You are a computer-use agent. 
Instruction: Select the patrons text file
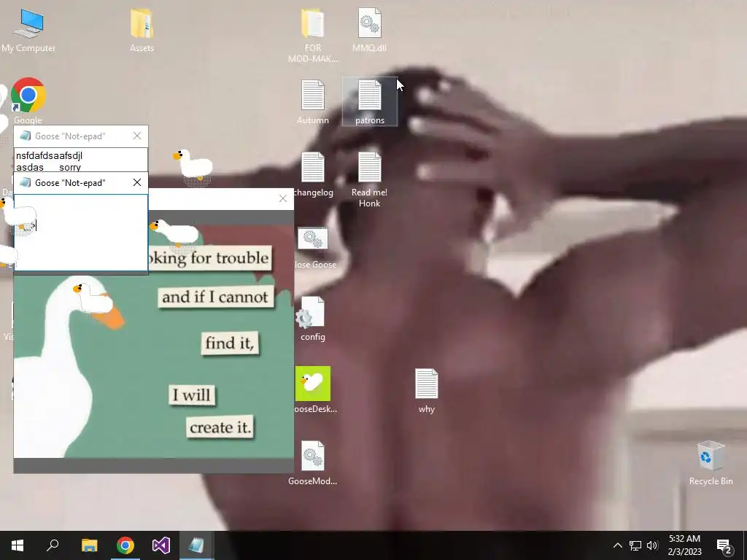pos(370,102)
